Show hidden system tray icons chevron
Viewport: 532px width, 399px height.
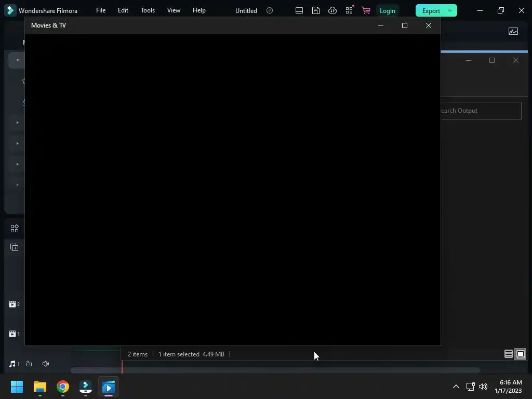tap(456, 387)
